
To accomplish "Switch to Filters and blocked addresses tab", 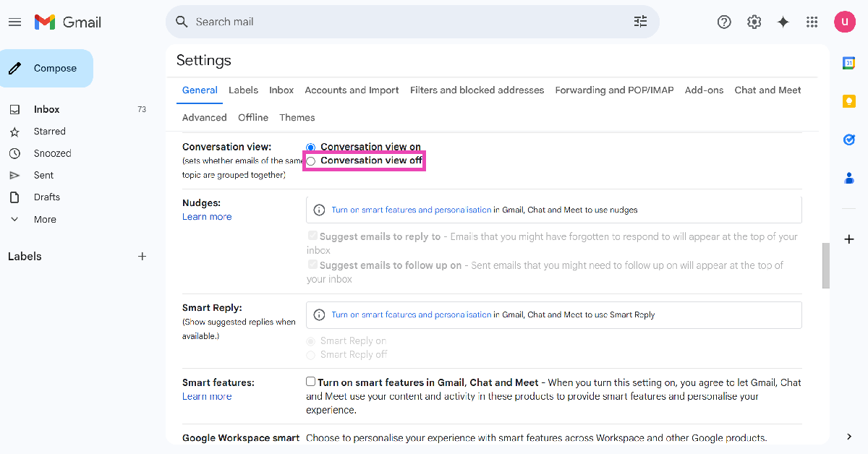I will (x=477, y=90).
